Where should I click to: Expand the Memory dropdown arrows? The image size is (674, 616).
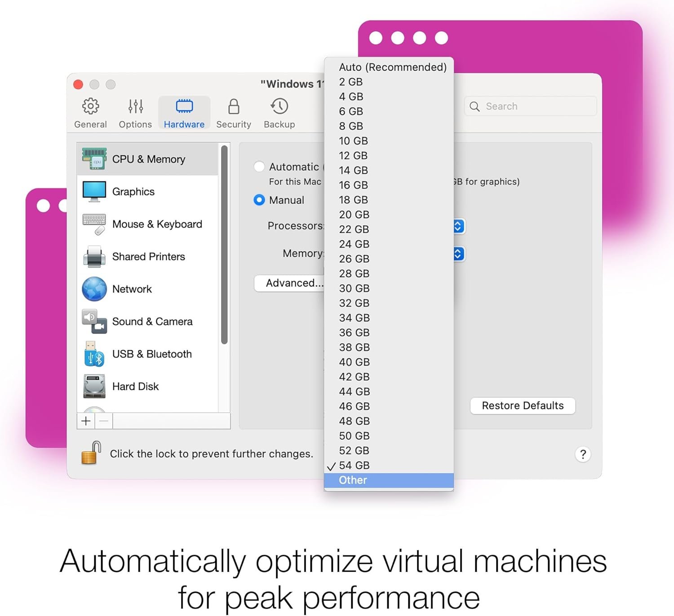point(458,254)
